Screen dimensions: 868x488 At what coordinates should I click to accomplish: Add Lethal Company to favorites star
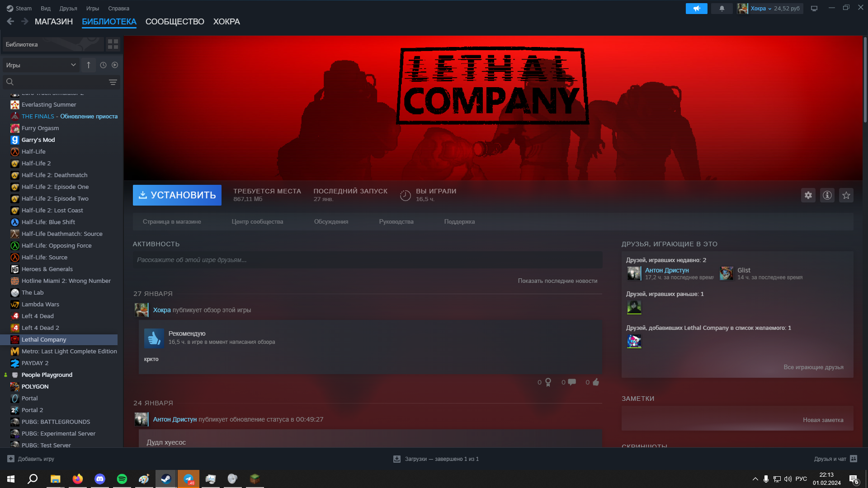846,195
